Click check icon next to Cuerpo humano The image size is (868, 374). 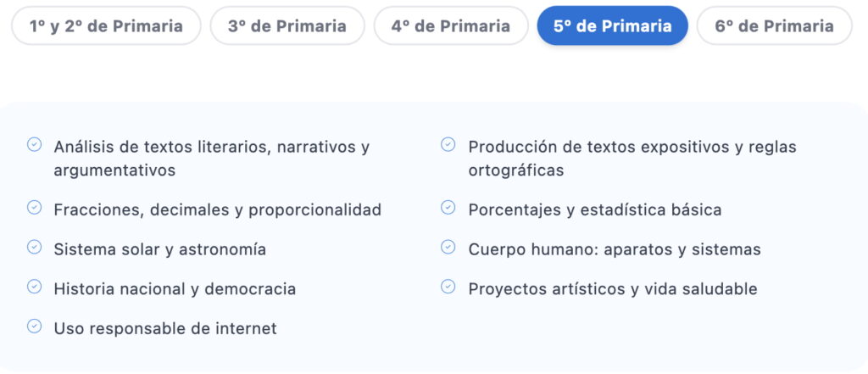(x=448, y=247)
